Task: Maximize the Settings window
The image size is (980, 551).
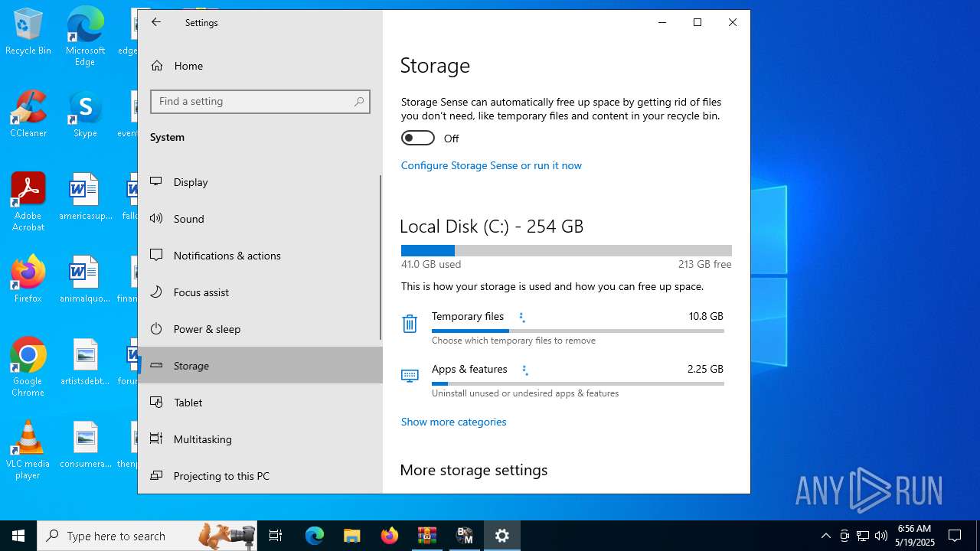Action: (x=697, y=22)
